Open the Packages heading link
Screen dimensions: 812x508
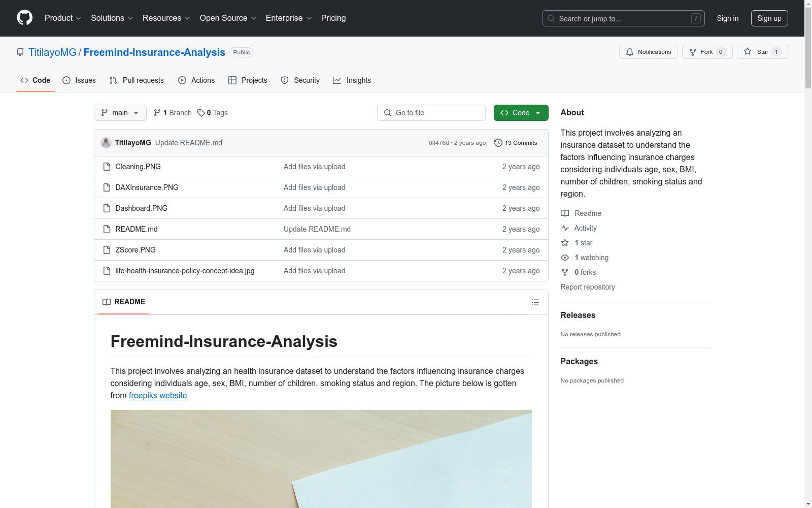(579, 361)
